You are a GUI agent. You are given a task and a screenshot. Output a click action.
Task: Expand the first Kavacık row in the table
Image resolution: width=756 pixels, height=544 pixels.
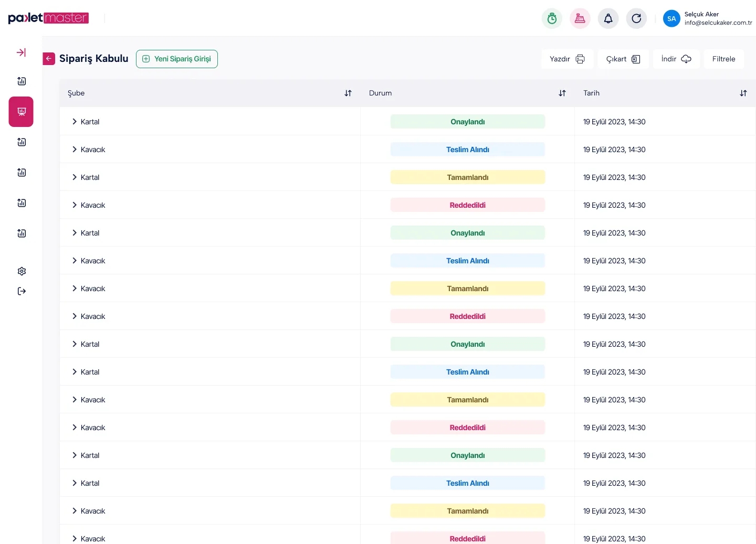[75, 150]
